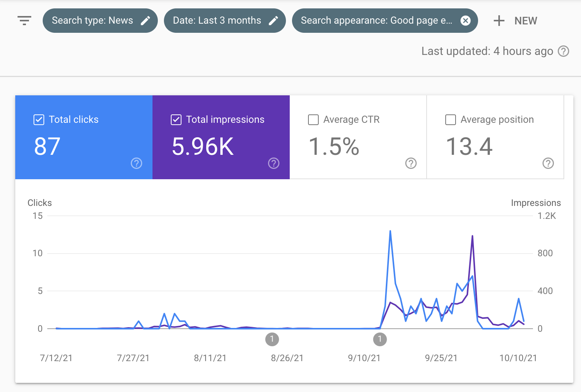Screen dimensions: 581x392
Task: Open help icon next to Last updated
Action: tap(563, 51)
